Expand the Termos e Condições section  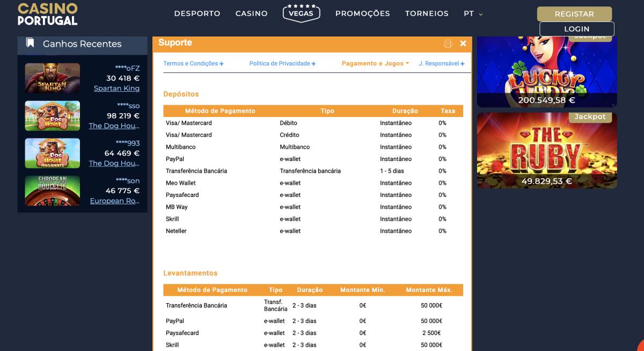pyautogui.click(x=194, y=63)
